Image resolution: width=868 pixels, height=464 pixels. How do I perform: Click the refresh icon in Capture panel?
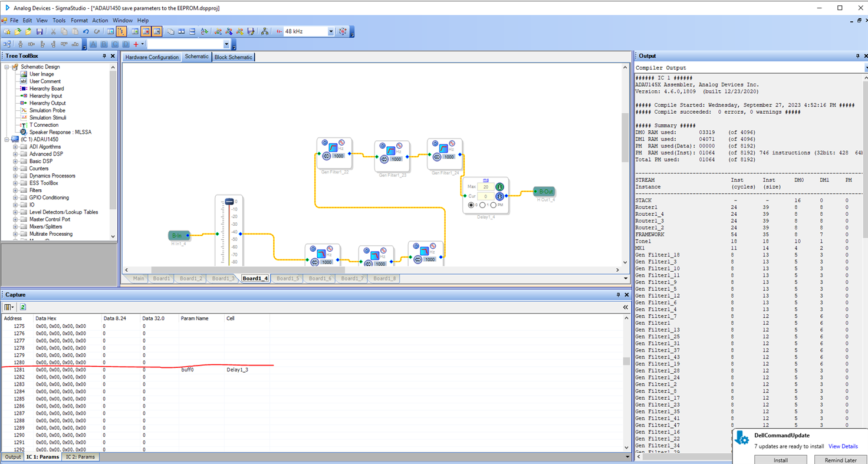pyautogui.click(x=22, y=307)
